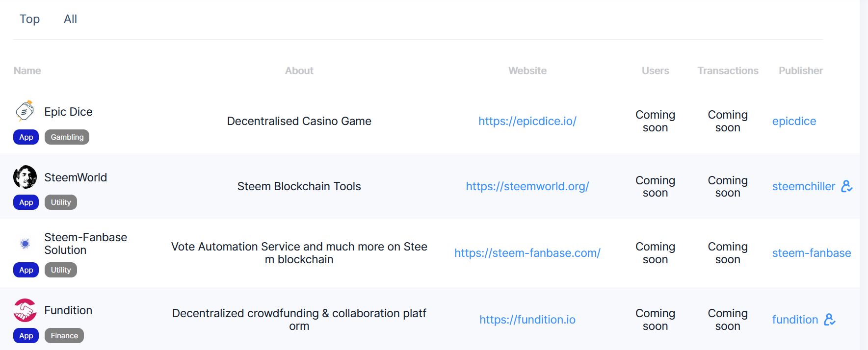Switch to the All tab
Viewport: 868px width, 350px height.
pyautogui.click(x=70, y=19)
